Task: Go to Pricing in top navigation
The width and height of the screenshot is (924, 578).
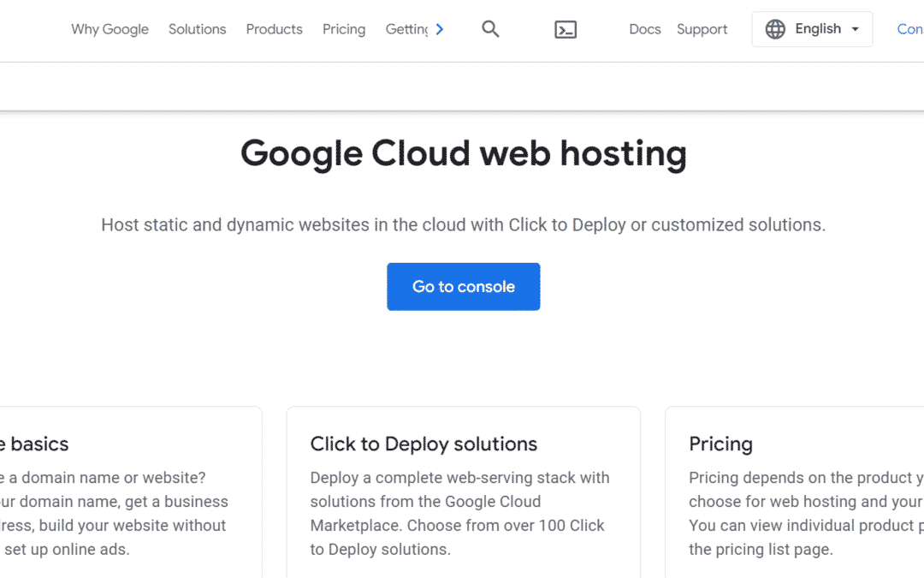Action: click(x=344, y=29)
